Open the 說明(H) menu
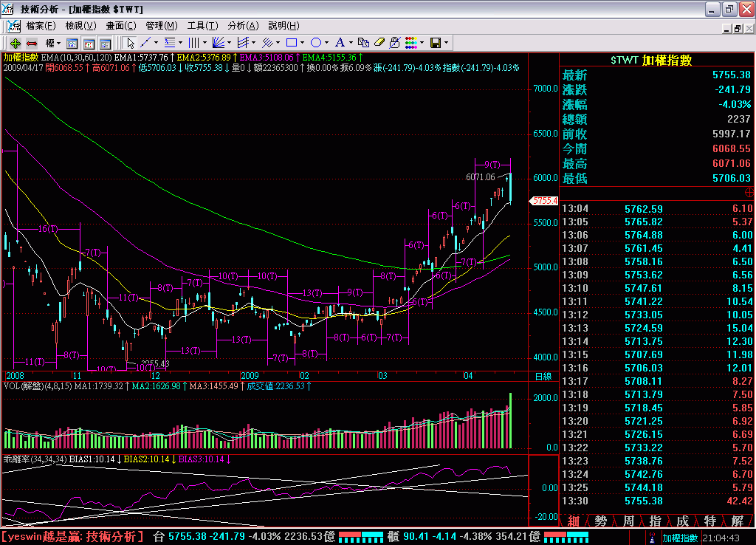Image resolution: width=756 pixels, height=545 pixels. (283, 26)
